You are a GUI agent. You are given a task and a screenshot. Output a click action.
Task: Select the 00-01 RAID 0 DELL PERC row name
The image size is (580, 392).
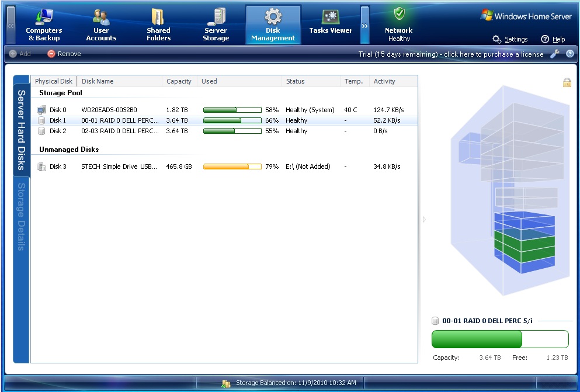[x=120, y=120]
